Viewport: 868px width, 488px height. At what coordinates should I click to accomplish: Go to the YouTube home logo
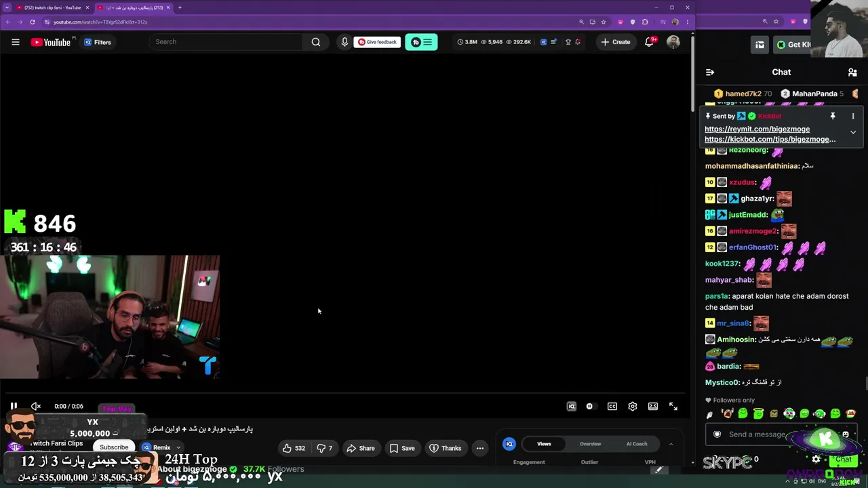pyautogui.click(x=51, y=42)
